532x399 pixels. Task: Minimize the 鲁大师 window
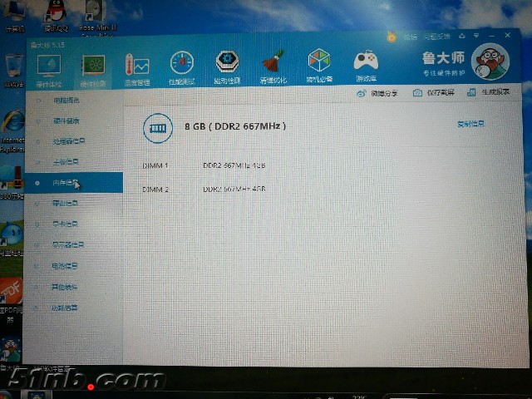(492, 35)
